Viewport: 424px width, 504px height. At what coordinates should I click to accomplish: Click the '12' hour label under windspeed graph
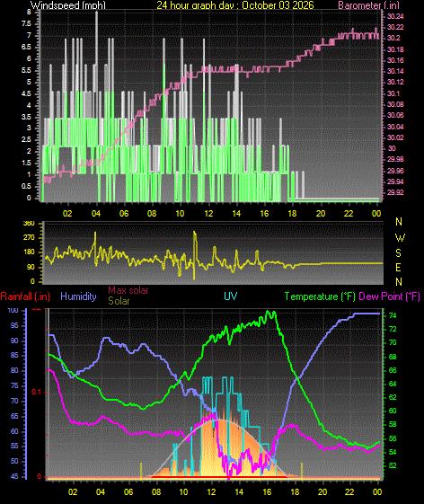pos(208,214)
